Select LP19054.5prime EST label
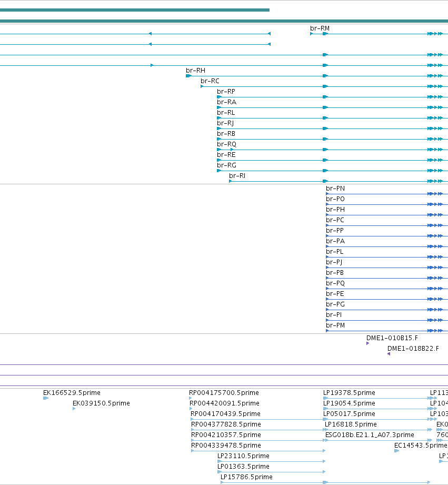Screen dimensions: 448x485 tap(349, 403)
